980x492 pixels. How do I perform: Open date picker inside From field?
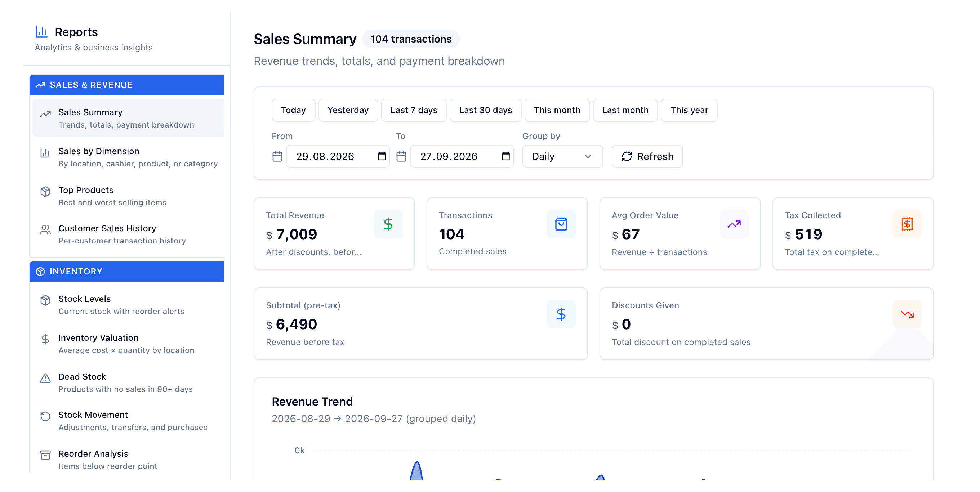(x=382, y=156)
